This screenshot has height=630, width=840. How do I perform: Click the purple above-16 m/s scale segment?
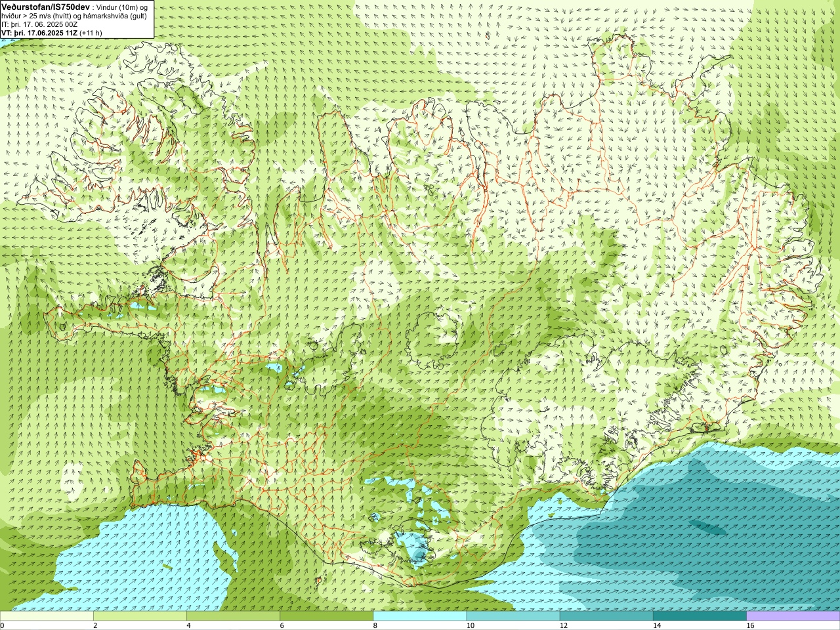pos(793,616)
